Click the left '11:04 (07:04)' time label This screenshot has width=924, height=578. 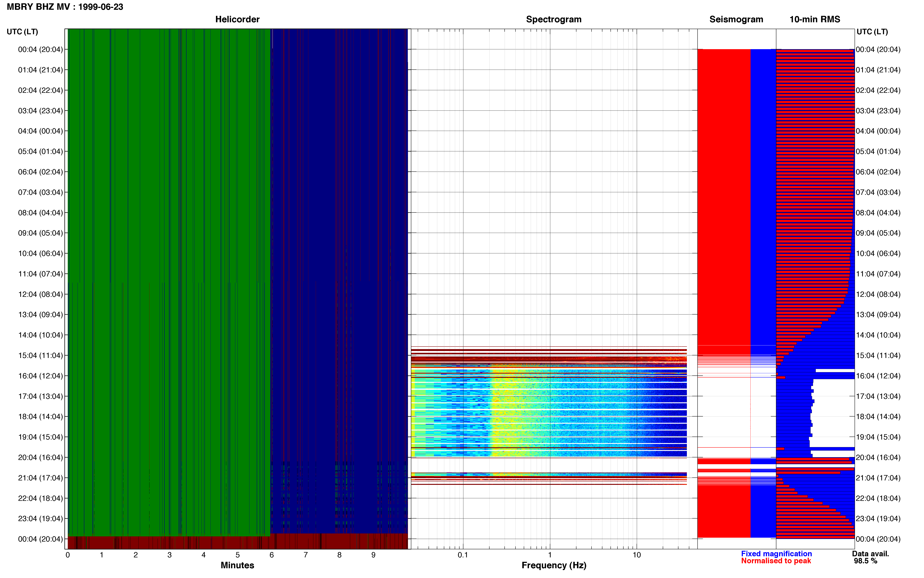point(41,274)
